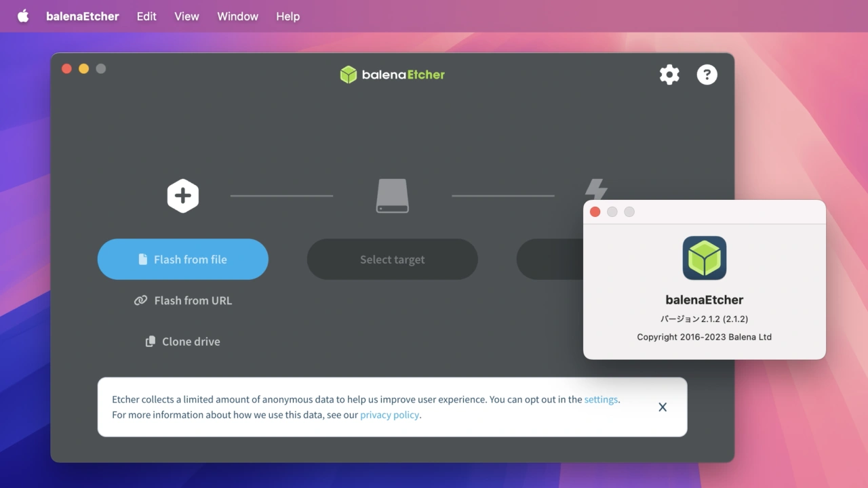The width and height of the screenshot is (868, 488).
Task: Choose Flash from URL option
Action: point(183,300)
